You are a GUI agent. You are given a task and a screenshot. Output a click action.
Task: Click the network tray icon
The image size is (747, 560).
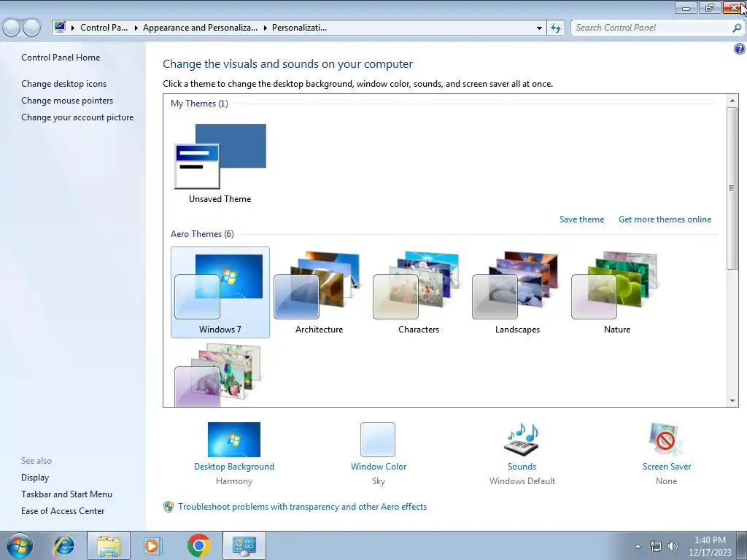click(x=656, y=546)
